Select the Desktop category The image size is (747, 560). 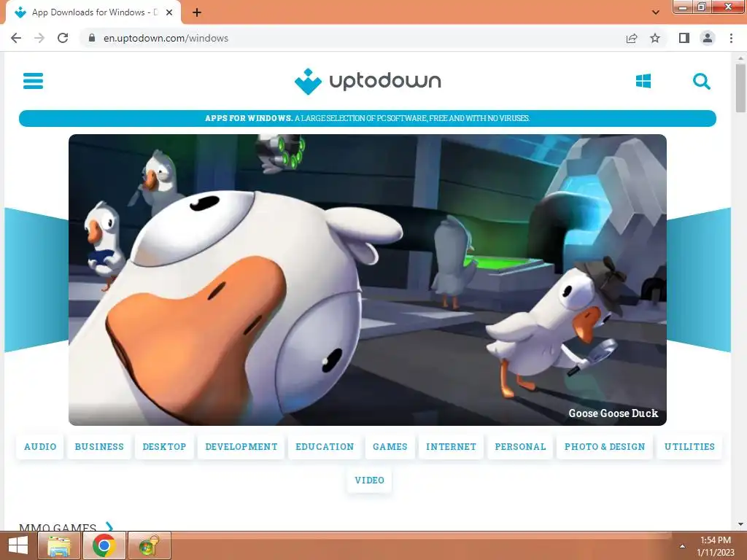[164, 447]
